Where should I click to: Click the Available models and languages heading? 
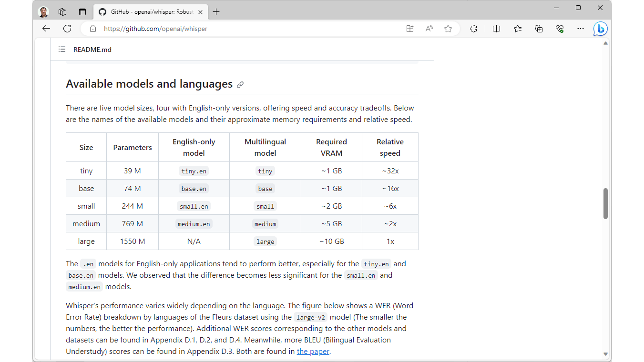click(149, 84)
